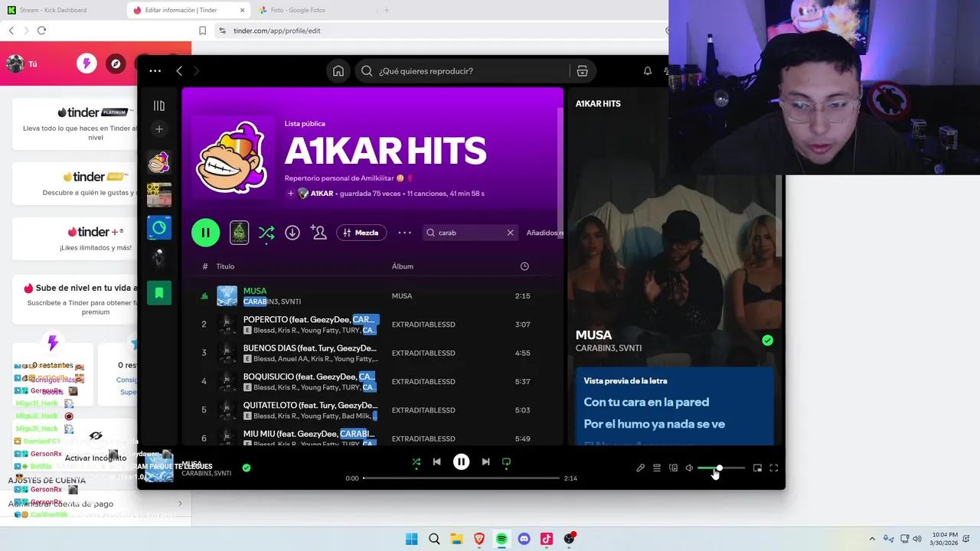Enter full screen mode in Spotify

coord(773,468)
